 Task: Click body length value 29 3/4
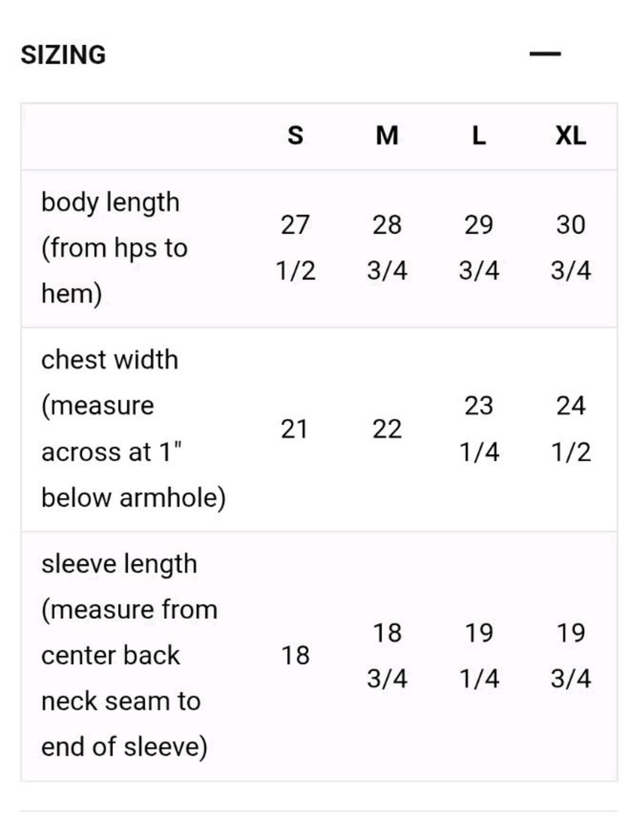coord(479,248)
